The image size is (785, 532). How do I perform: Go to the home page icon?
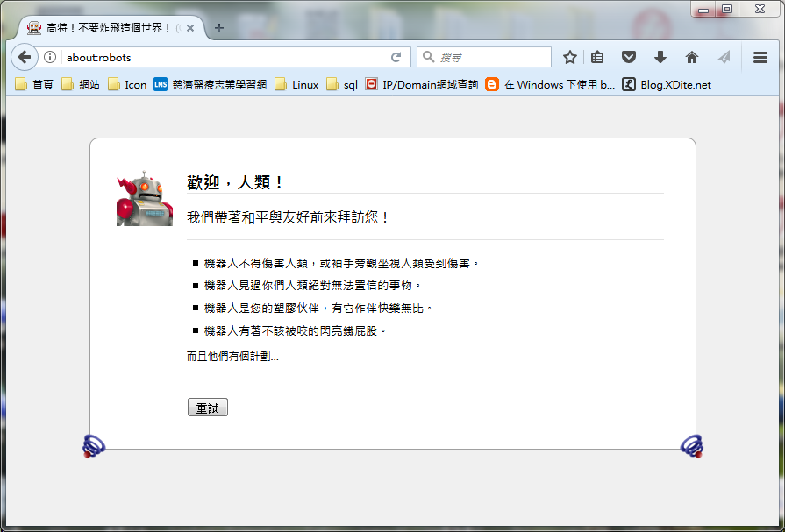(x=692, y=57)
